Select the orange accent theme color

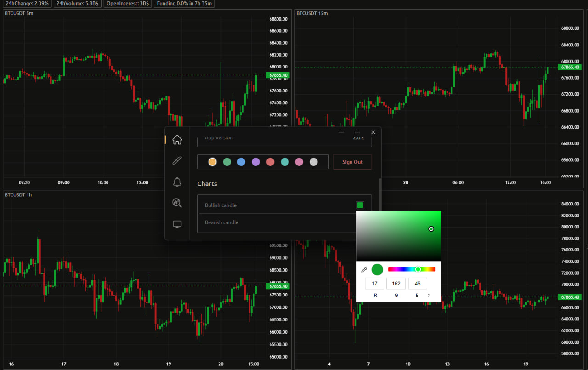(x=212, y=162)
